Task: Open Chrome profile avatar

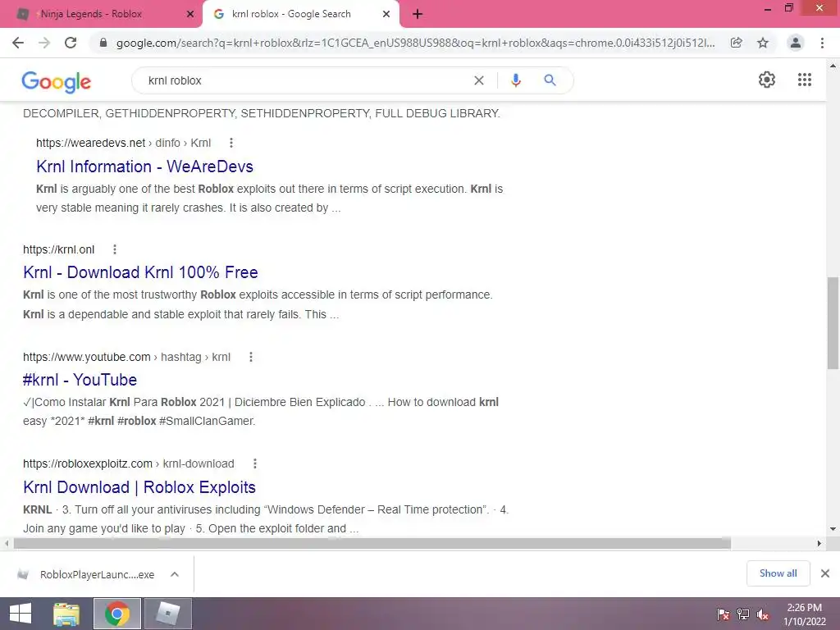Action: pos(796,43)
